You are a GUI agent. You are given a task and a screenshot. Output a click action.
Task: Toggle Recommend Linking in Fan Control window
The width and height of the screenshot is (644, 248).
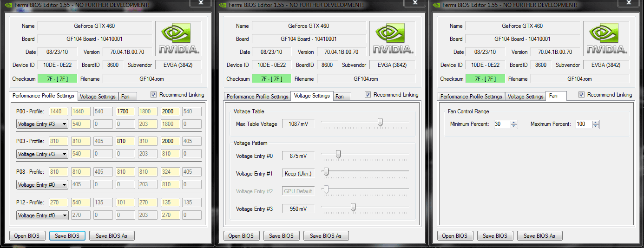[582, 95]
